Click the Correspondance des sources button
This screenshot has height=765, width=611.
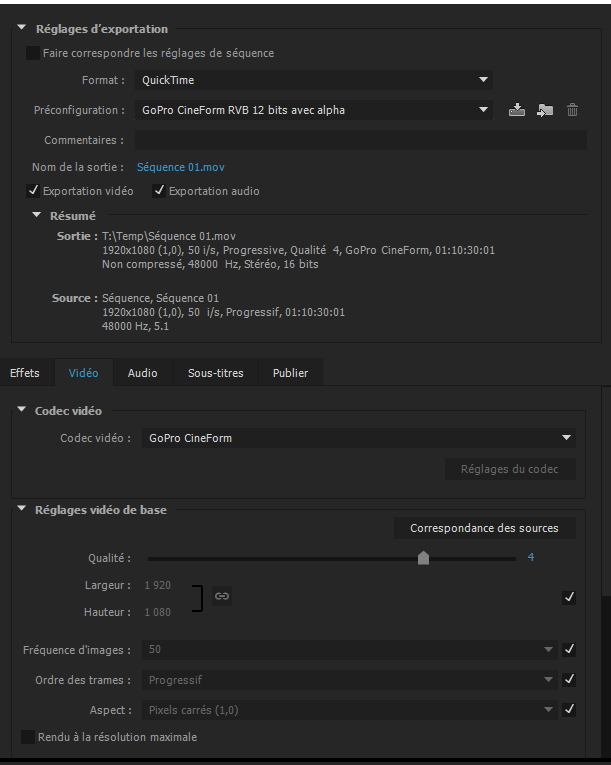tap(485, 528)
